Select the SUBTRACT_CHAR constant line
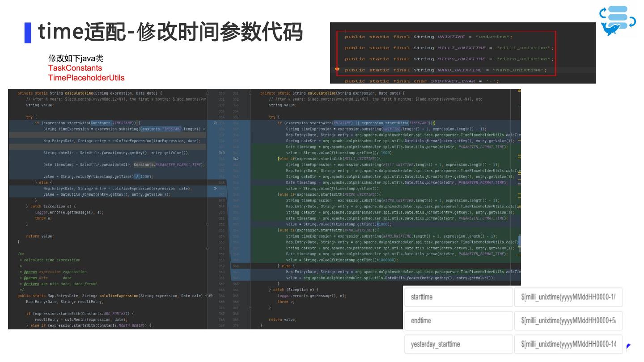The width and height of the screenshot is (644, 362). (422, 81)
